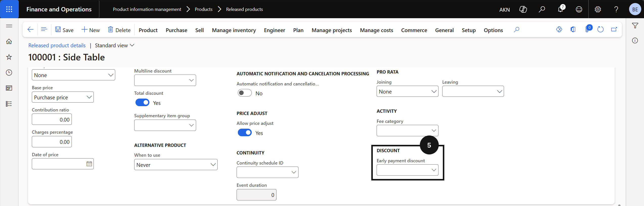Open the Date of price calendar picker

point(89,164)
